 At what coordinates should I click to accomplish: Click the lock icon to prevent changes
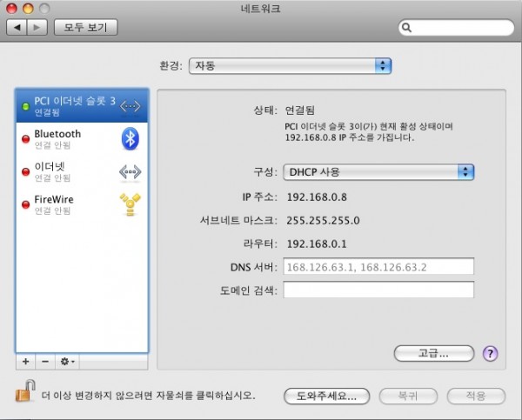pos(23,392)
